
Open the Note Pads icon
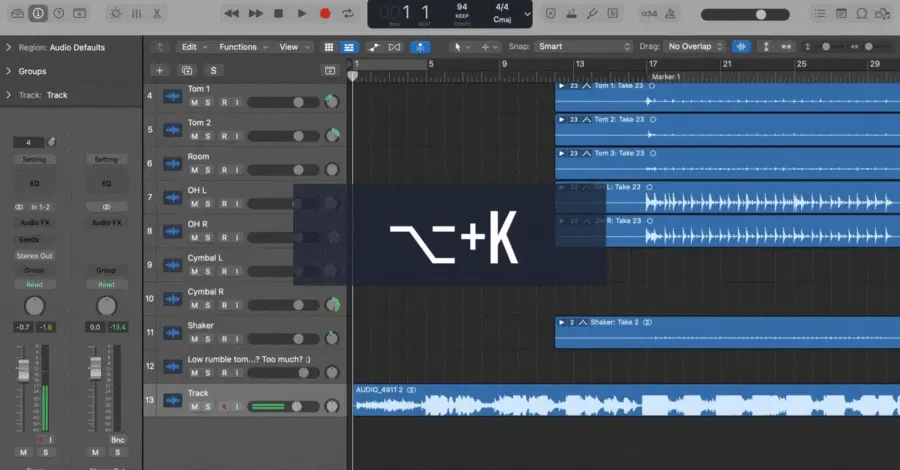pyautogui.click(x=841, y=13)
